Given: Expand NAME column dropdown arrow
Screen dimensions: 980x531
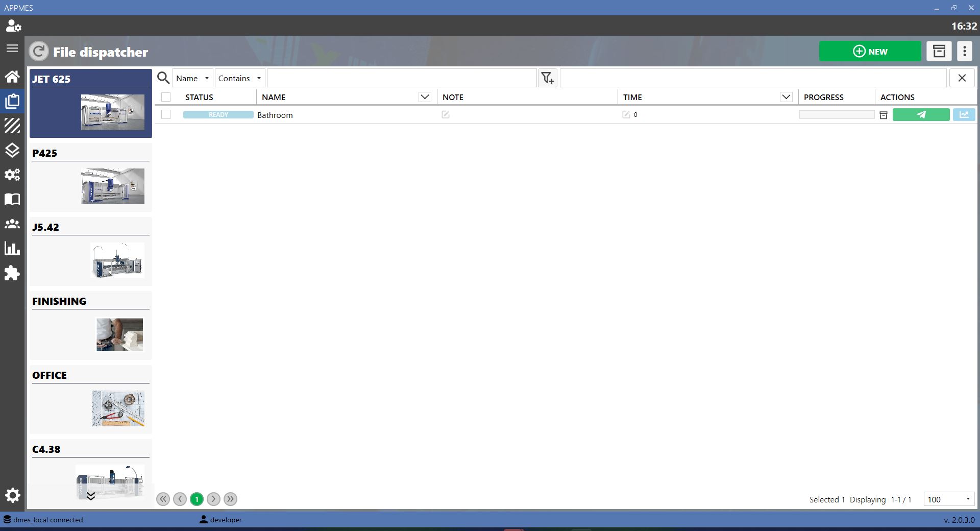Looking at the screenshot, I should [x=425, y=97].
